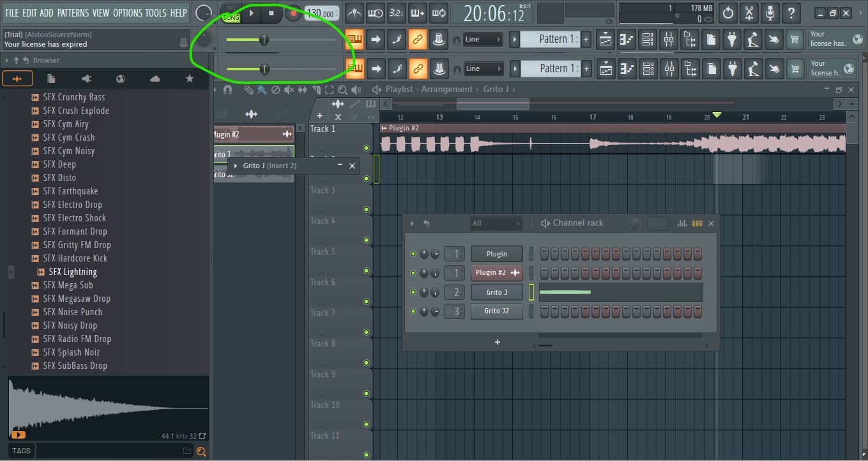Click the TAGS input field in Browser

(115, 451)
